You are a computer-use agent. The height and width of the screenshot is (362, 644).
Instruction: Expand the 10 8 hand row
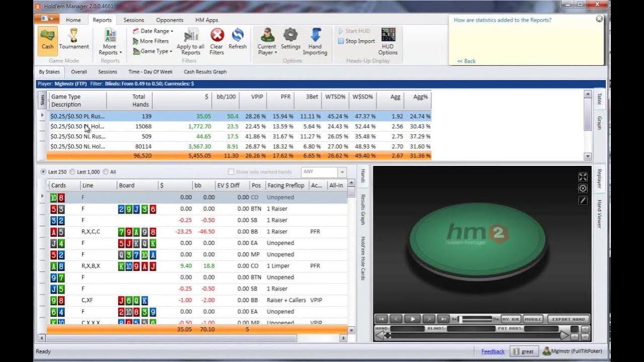coord(43,197)
